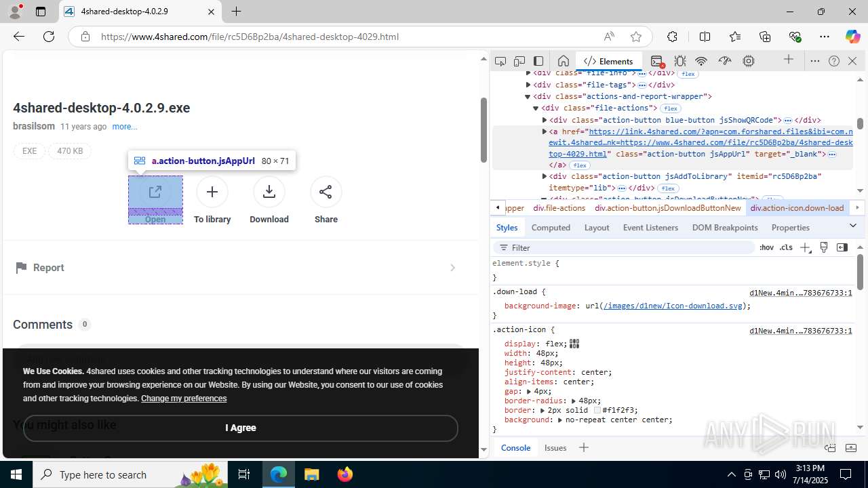The image size is (868, 488).
Task: Click the I Agree cookie button
Action: 241,428
